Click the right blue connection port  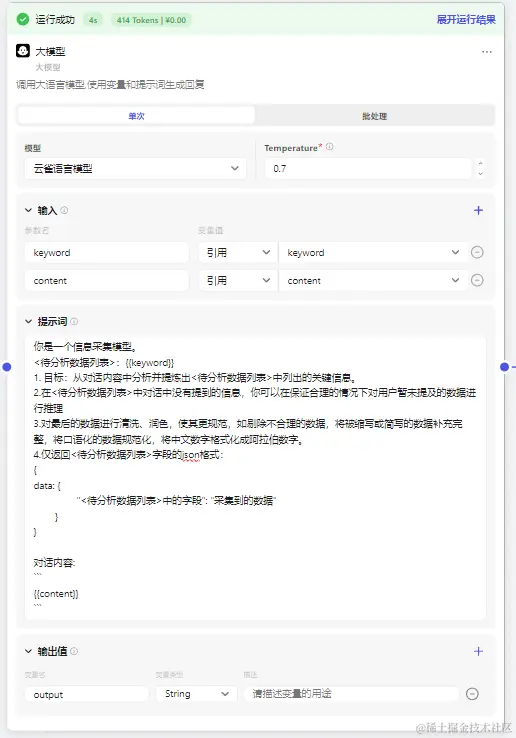tap(505, 367)
